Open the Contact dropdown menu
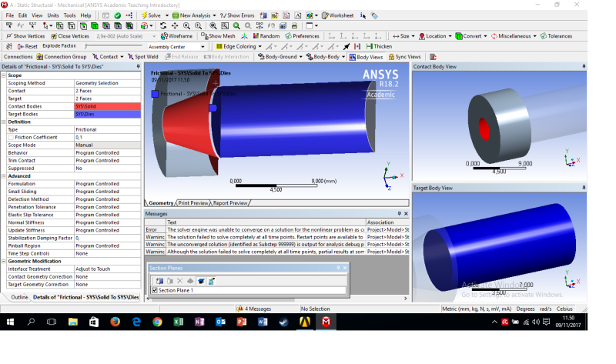Screen dimensions: 616x364 coord(122,56)
